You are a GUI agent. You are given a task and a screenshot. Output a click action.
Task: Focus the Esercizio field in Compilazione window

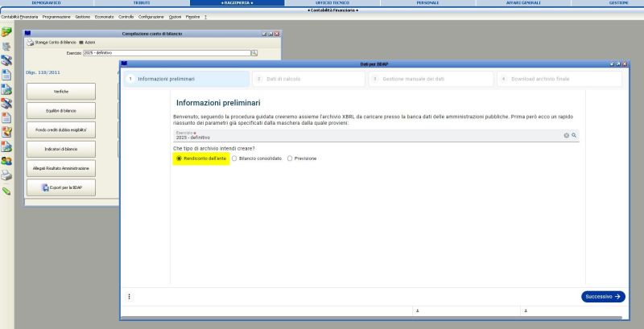[x=167, y=53]
